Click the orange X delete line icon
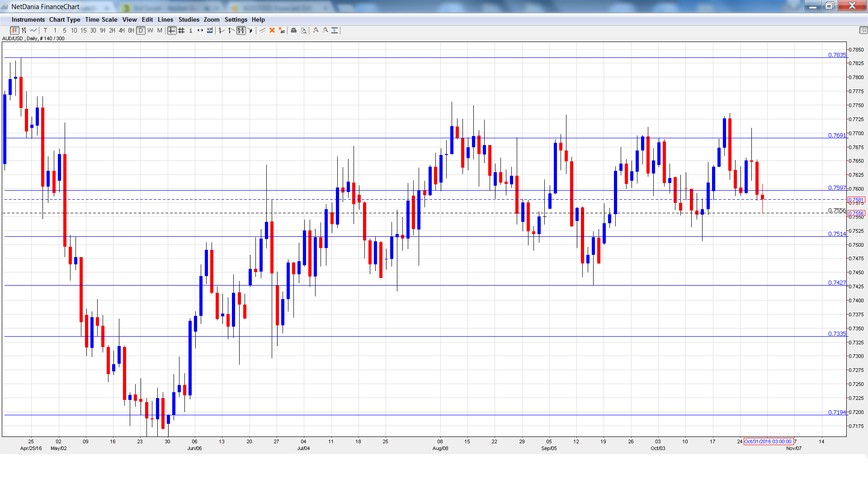 click(272, 30)
